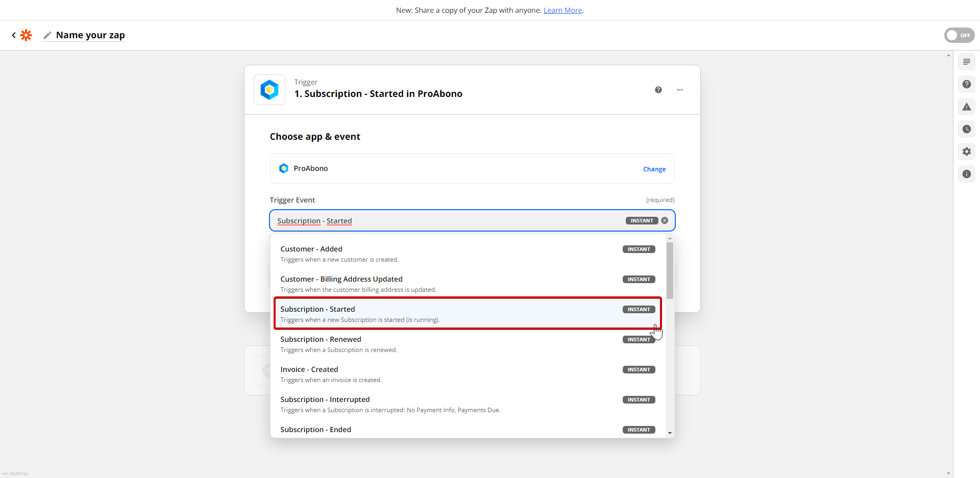Click the small ProAbono icon in app field
The height and width of the screenshot is (478, 980).
tap(284, 168)
